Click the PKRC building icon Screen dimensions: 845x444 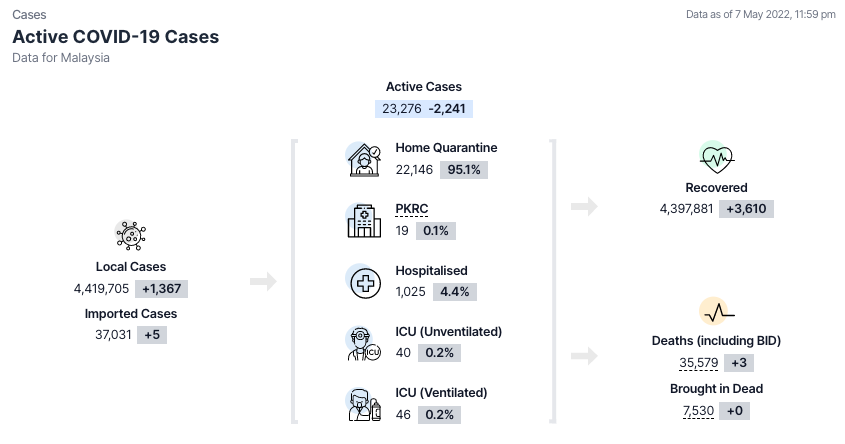(x=364, y=220)
